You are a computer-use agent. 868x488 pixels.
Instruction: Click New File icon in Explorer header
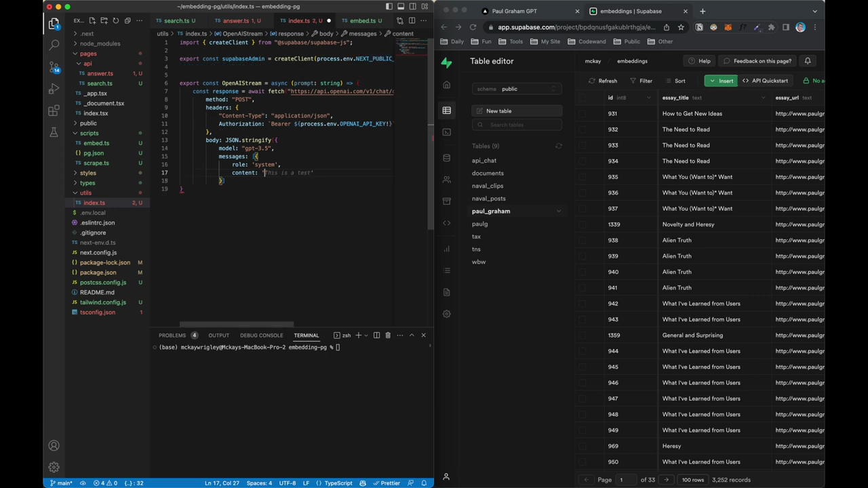coord(92,21)
